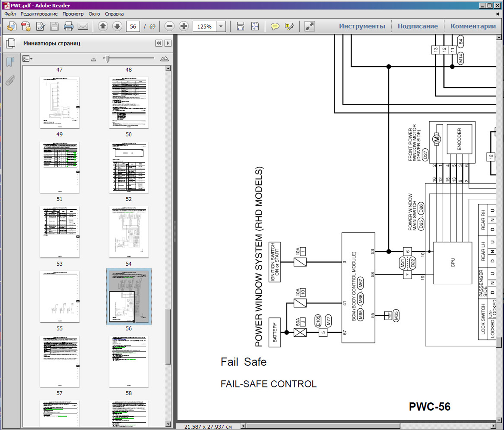The image size is (504, 430).
Task: Open the Комментарии pane
Action: click(x=473, y=26)
